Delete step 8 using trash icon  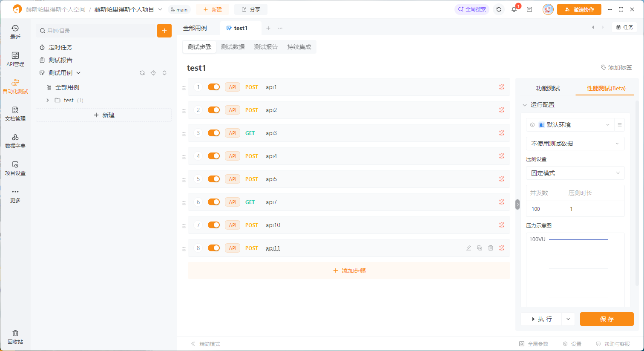491,248
